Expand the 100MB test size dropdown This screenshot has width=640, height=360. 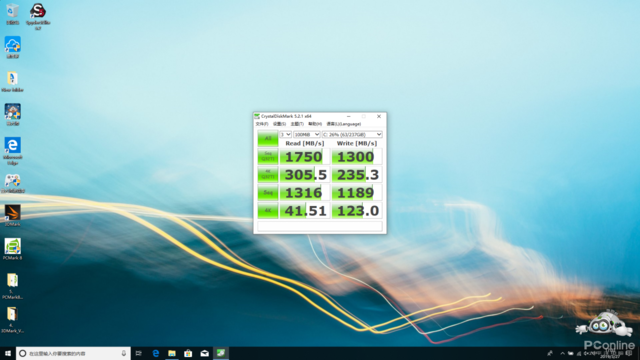click(x=307, y=134)
